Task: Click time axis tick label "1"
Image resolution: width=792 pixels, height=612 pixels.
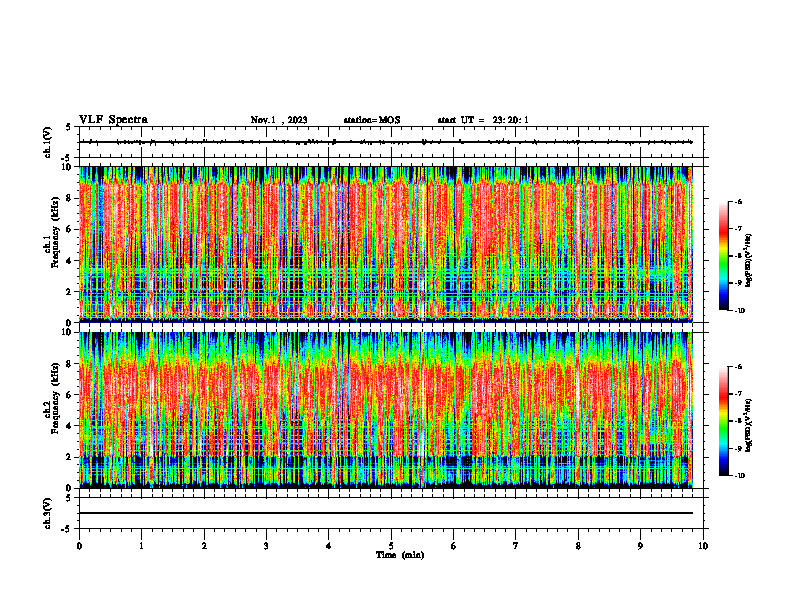Action: [141, 546]
